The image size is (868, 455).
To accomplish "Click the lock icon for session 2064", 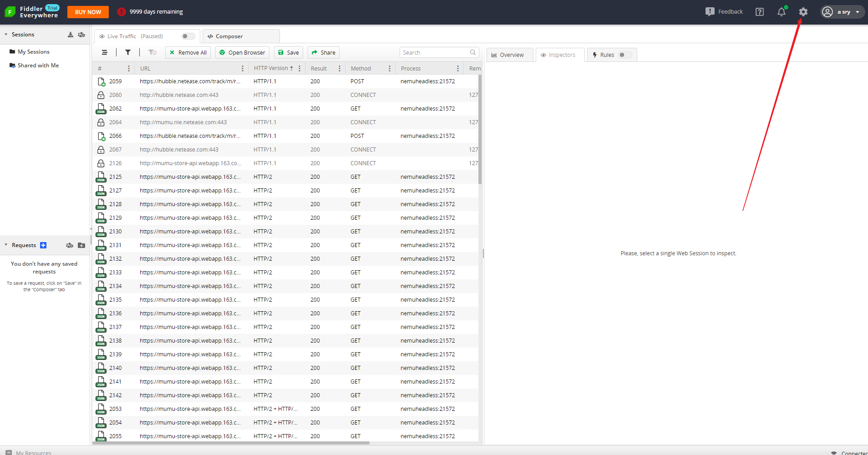I will (x=101, y=122).
